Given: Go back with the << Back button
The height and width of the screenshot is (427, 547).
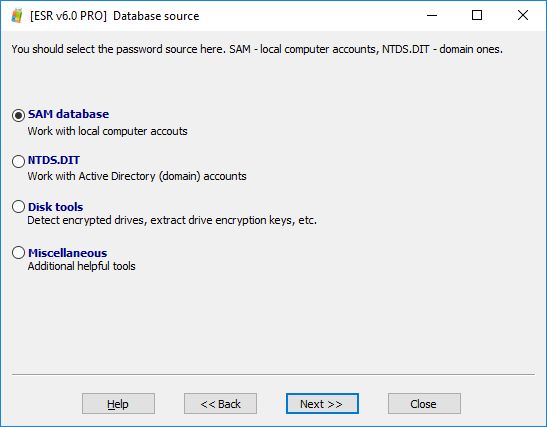Looking at the screenshot, I should click(x=220, y=404).
